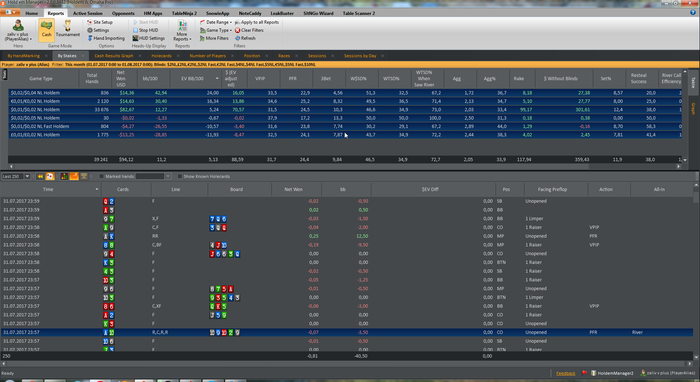Click HoldemManager2 database in status bar
The width and height of the screenshot is (700, 382).
[x=612, y=373]
